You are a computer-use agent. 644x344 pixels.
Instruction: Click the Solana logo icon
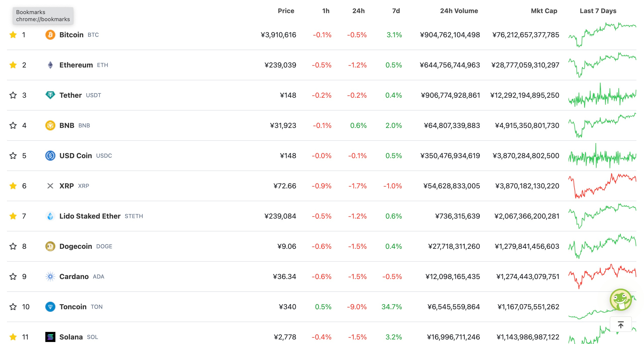(50, 337)
